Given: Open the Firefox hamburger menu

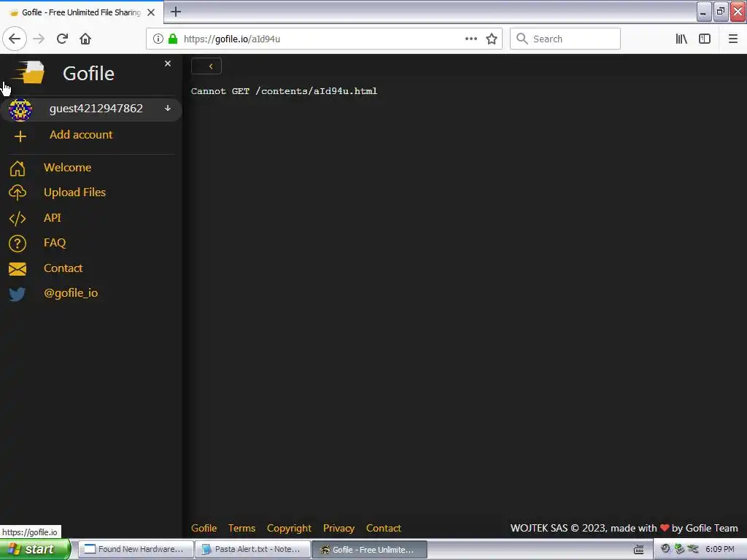Looking at the screenshot, I should point(732,39).
